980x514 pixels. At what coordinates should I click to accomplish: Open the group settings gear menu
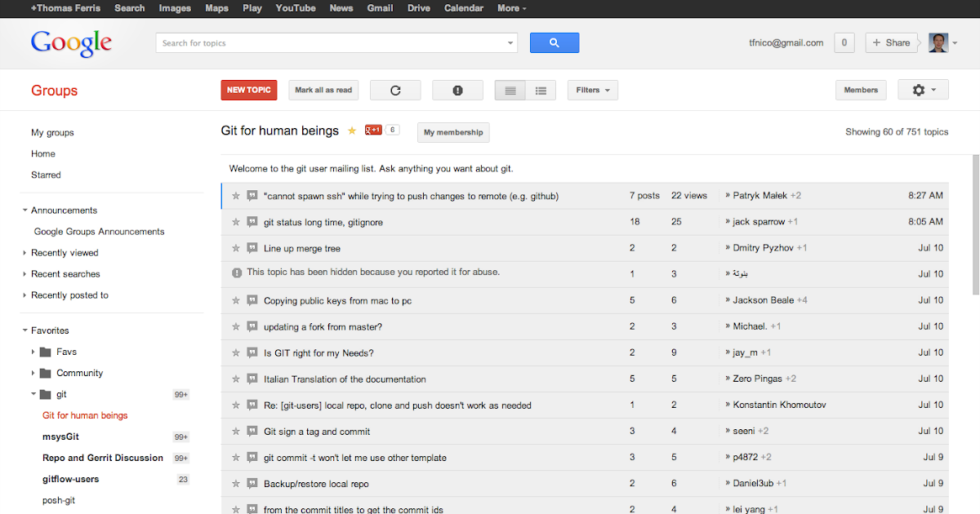coord(923,90)
